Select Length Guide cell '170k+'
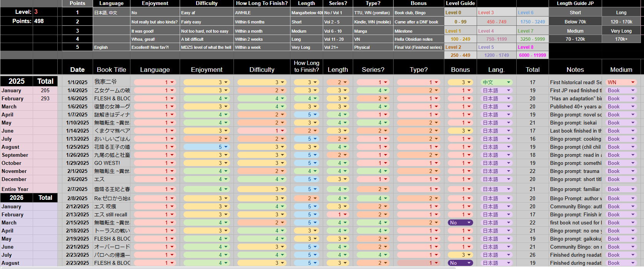644x269 pixels. click(621, 39)
